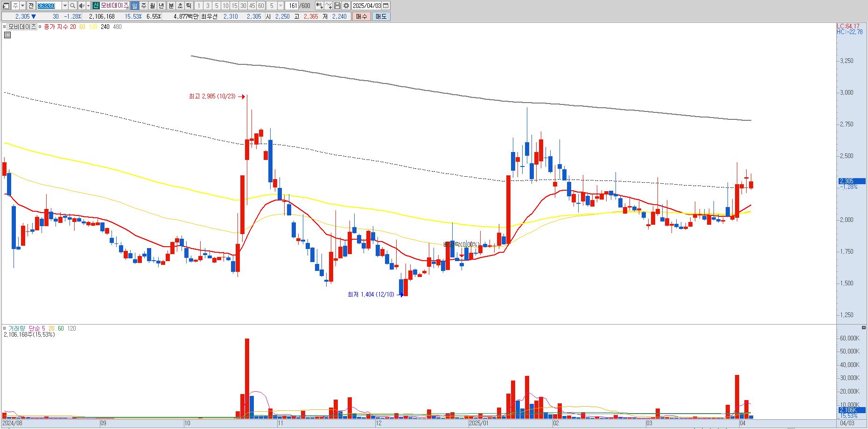Click the speaker sound icon in toolbar
The height and width of the screenshot is (429, 868).
(82, 6)
